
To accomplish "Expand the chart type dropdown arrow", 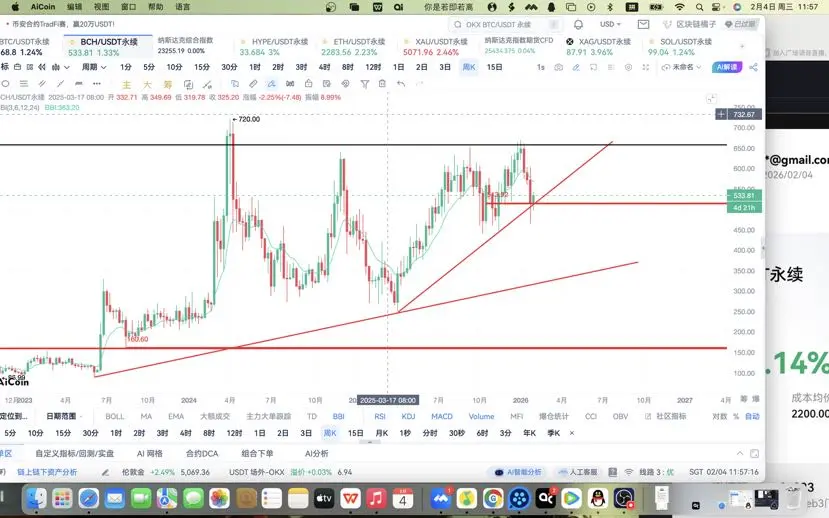I will point(67,67).
